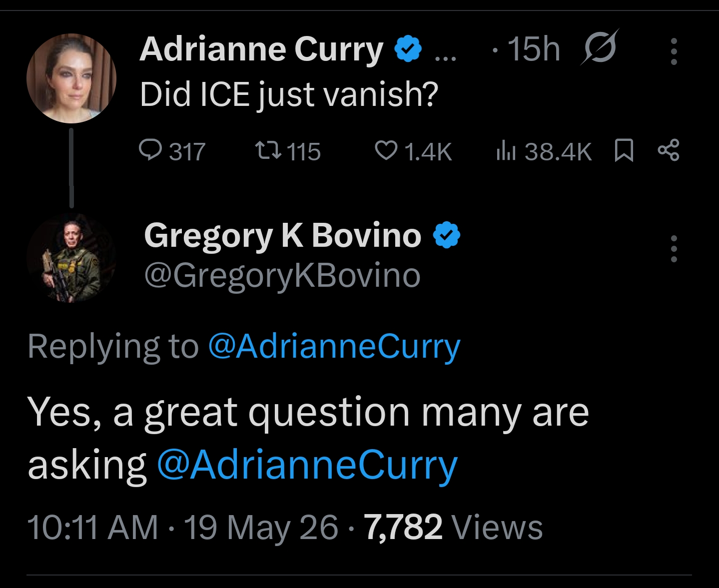719x588 pixels.
Task: Click the Gregory K Bovino display name
Action: 283,235
